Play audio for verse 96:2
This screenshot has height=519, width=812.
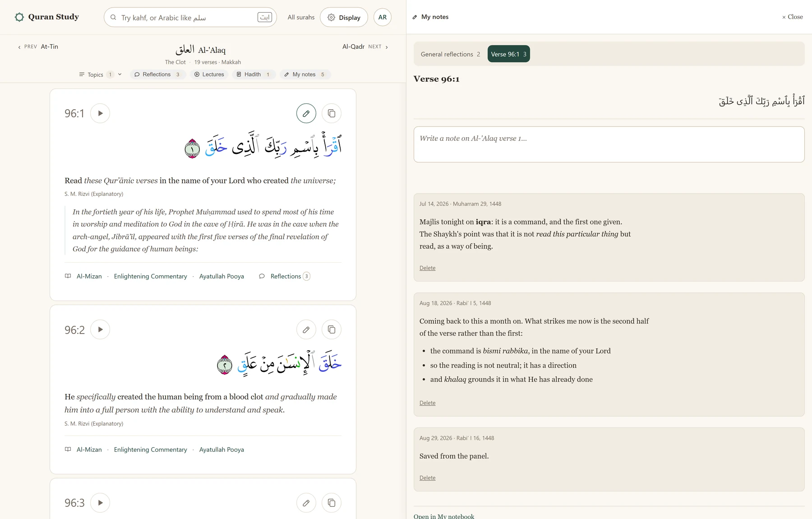click(x=100, y=329)
